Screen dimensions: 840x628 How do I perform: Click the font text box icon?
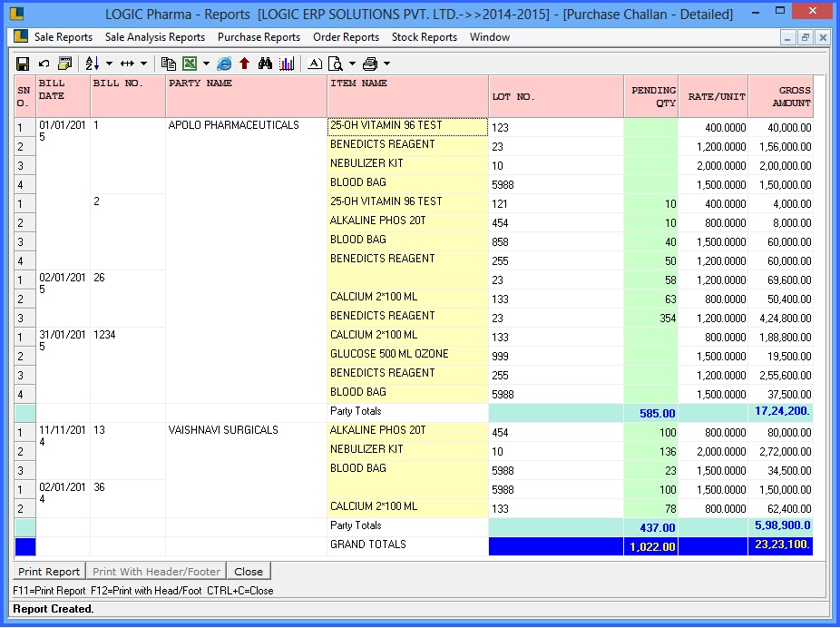(315, 64)
